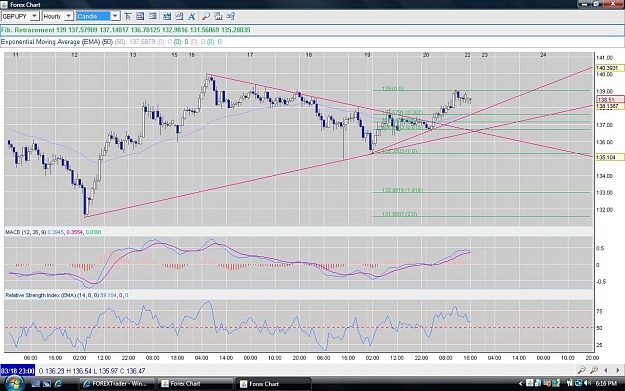Click the MACD axis label -0.5

pos(600,282)
